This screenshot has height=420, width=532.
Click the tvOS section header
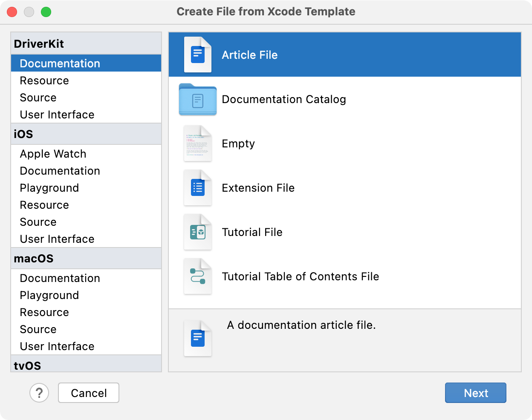point(27,365)
